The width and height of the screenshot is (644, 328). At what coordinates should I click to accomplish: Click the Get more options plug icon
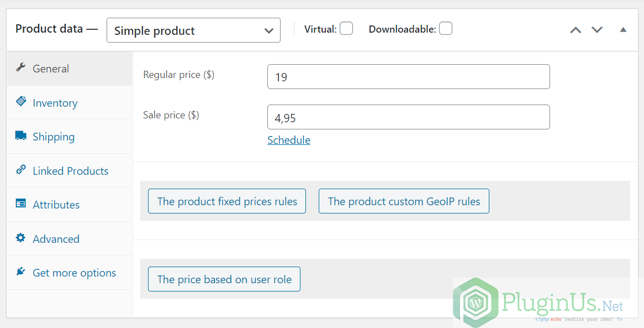pyautogui.click(x=20, y=271)
